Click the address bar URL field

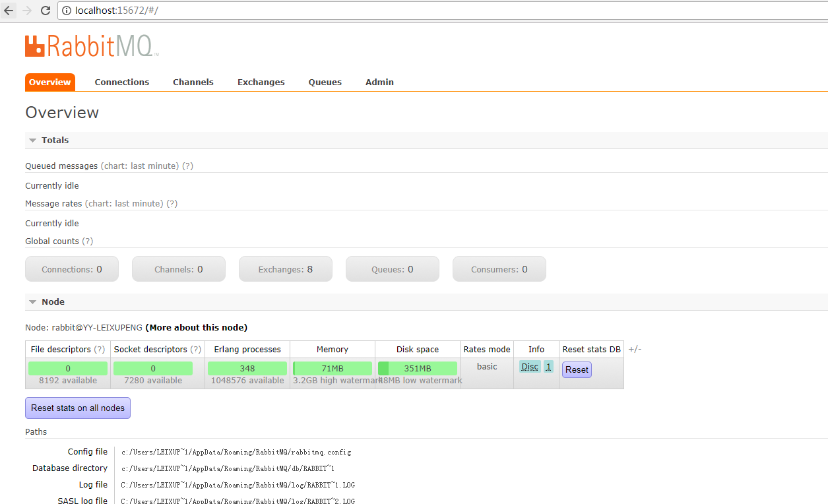[442, 11]
